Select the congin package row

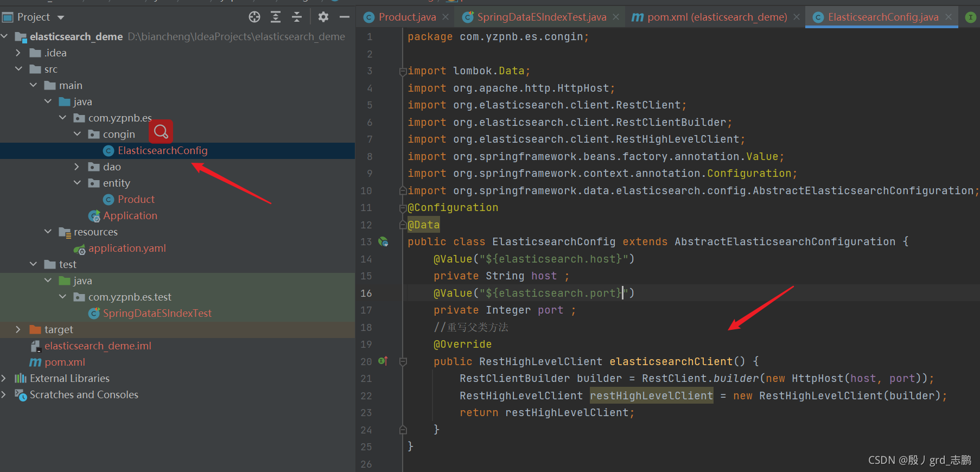(x=177, y=134)
